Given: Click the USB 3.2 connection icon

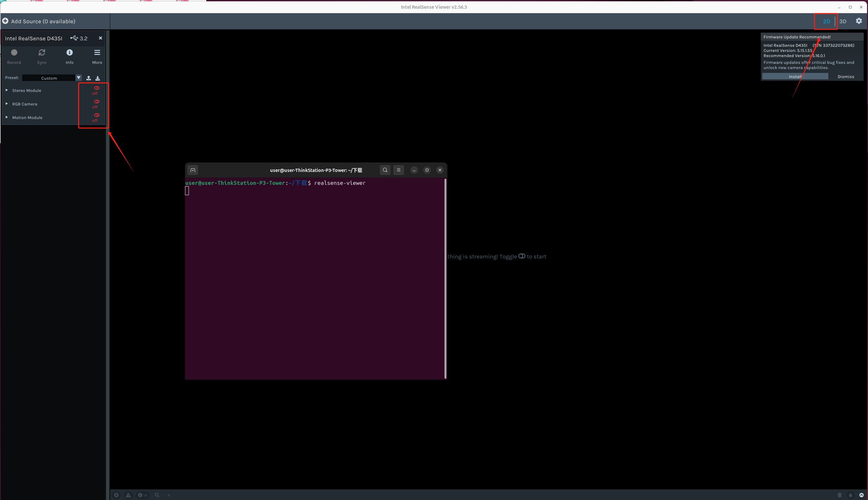Looking at the screenshot, I should click(74, 38).
